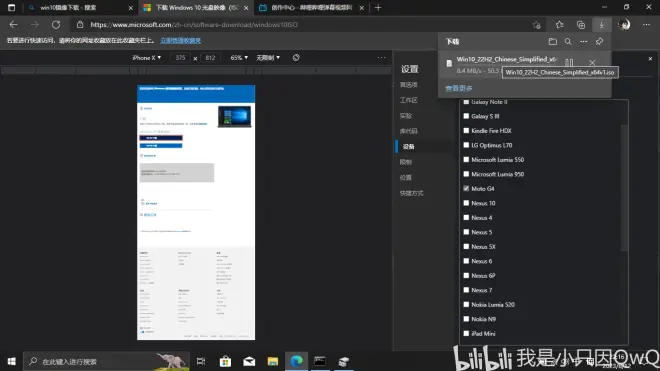Open the 65% zoom level dropdown
Viewport: 660px width, 371px height.
pyautogui.click(x=239, y=58)
